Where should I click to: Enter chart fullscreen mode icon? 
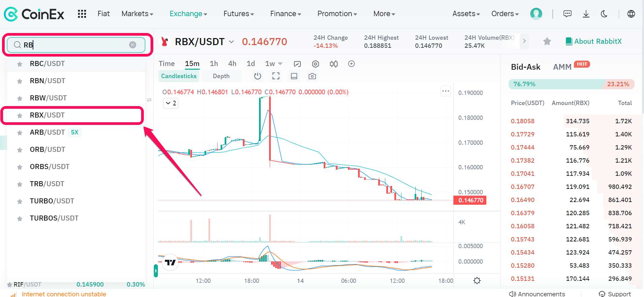276,76
